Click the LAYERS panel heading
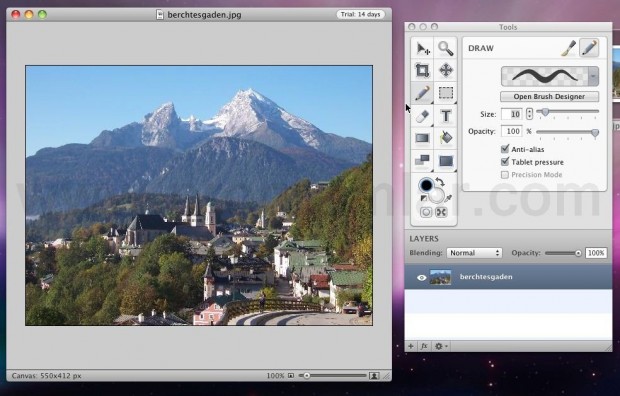The image size is (620, 396). [424, 239]
